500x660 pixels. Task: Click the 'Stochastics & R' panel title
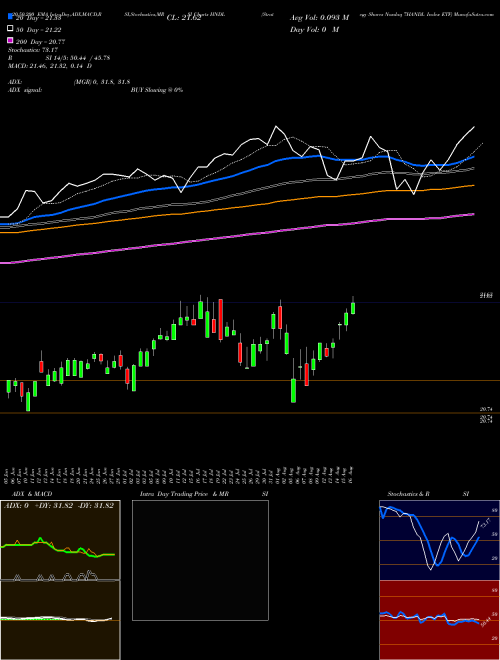click(x=408, y=494)
